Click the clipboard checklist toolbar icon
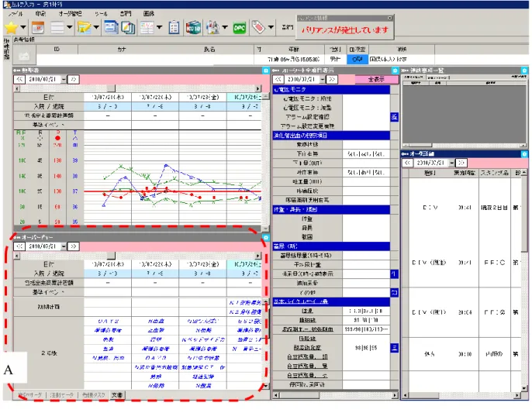This screenshot has height=413, width=532. (174, 28)
